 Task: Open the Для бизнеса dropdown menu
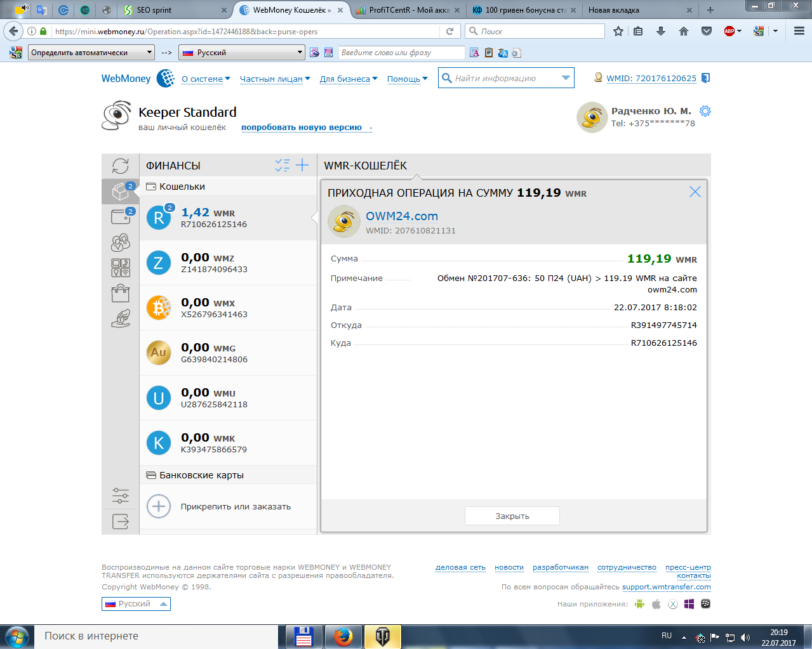point(349,79)
